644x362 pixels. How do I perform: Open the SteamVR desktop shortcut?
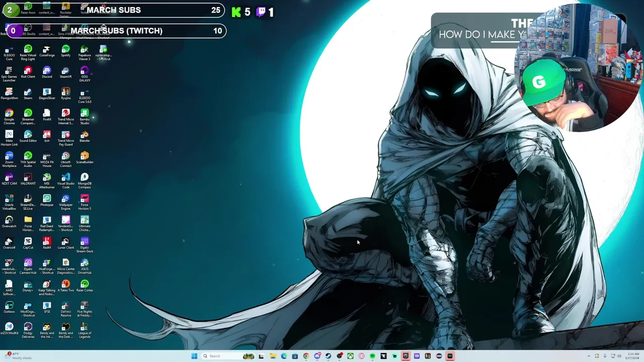[65, 72]
